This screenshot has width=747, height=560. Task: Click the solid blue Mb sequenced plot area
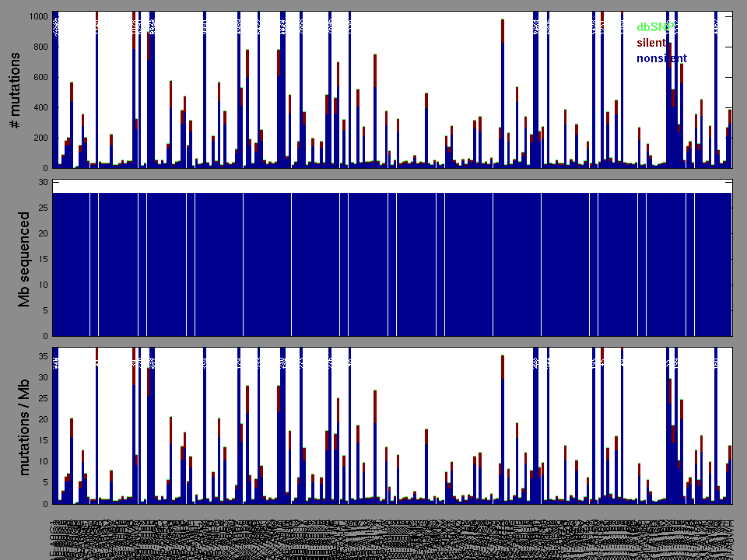(x=389, y=264)
